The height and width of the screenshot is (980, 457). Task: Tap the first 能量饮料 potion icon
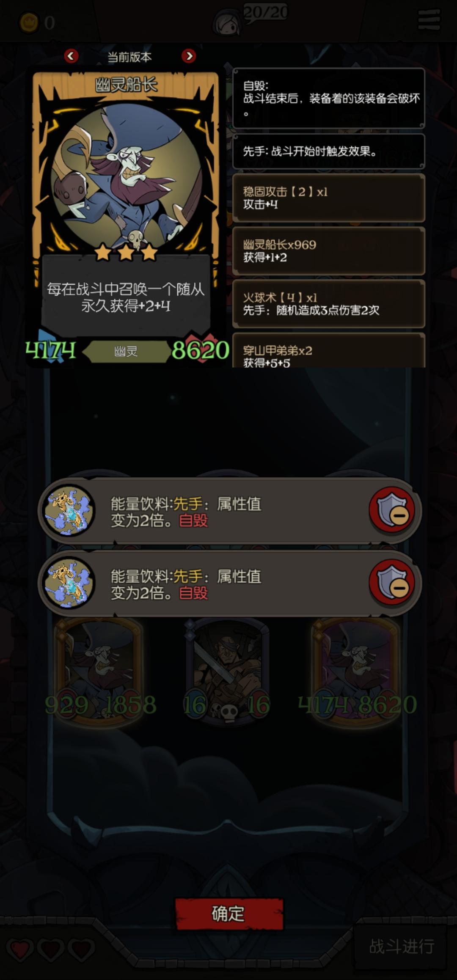[69, 510]
